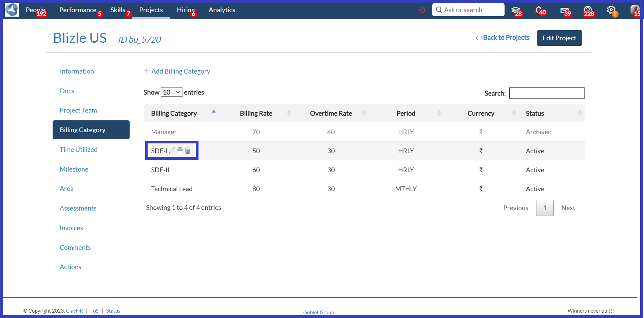Click the Back to Projects link

point(506,38)
